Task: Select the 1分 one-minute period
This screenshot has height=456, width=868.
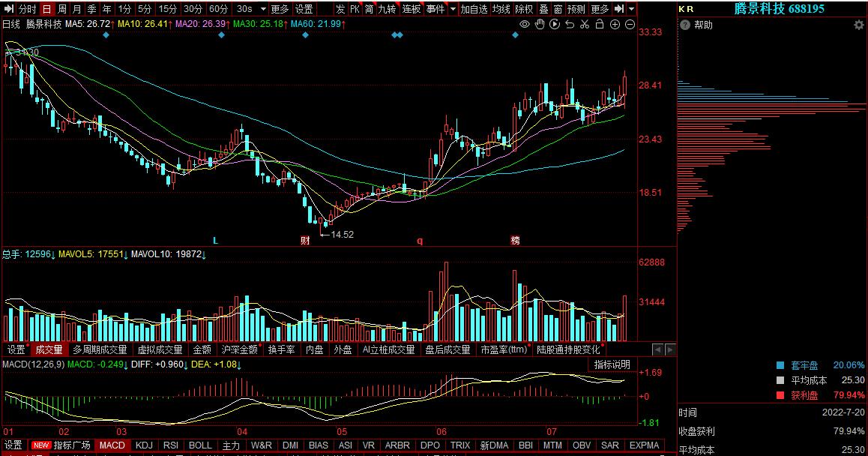Action: (x=124, y=9)
